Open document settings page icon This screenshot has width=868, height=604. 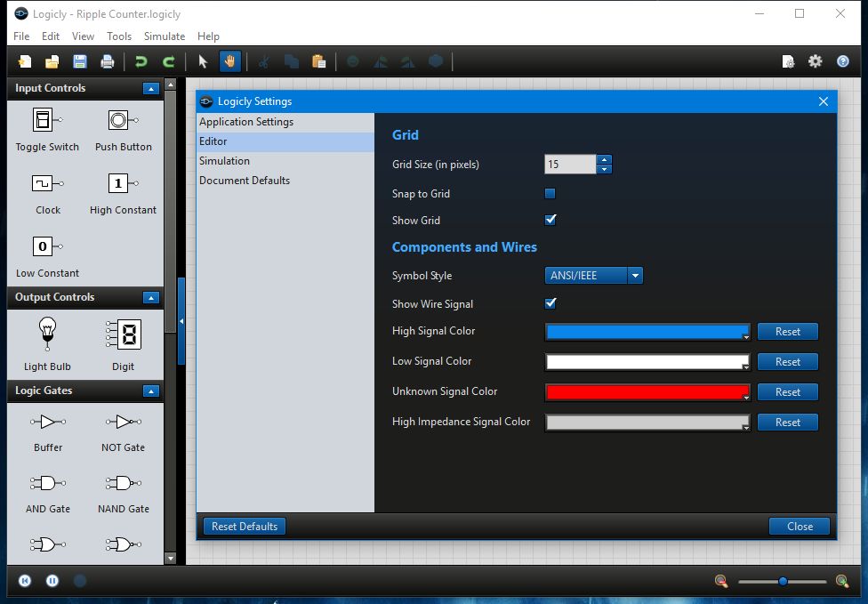788,61
